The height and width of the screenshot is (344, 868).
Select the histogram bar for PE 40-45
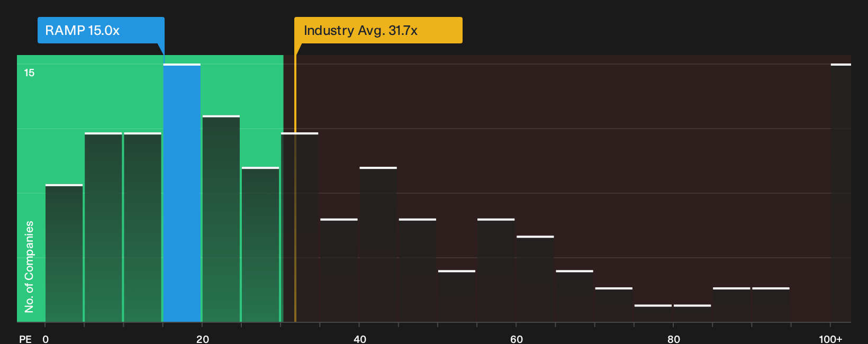[378, 245]
